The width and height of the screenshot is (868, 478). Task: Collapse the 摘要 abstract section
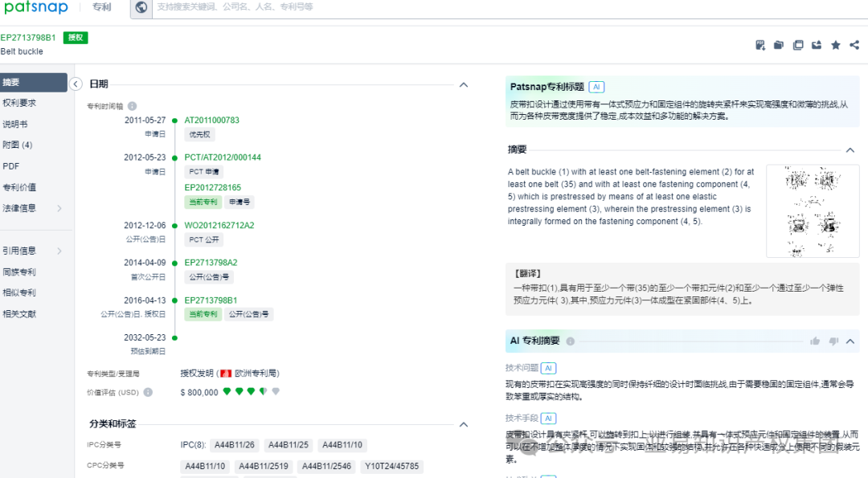tap(850, 149)
